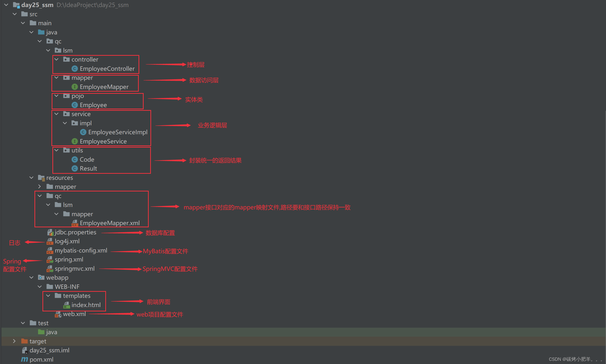Click the mybatis-config.xml file icon
Image resolution: width=606 pixels, height=364 pixels.
50,250
